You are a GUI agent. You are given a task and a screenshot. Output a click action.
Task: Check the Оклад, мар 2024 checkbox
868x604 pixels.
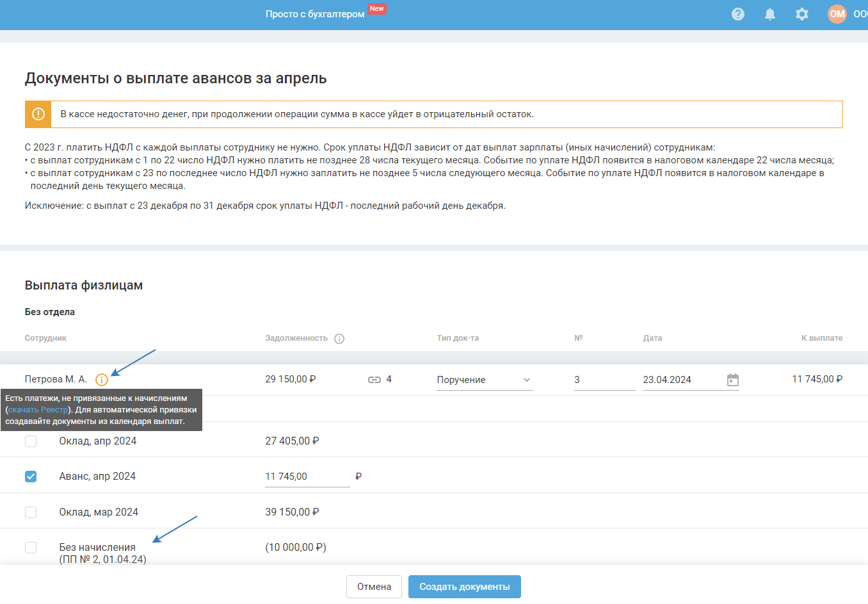pos(31,512)
